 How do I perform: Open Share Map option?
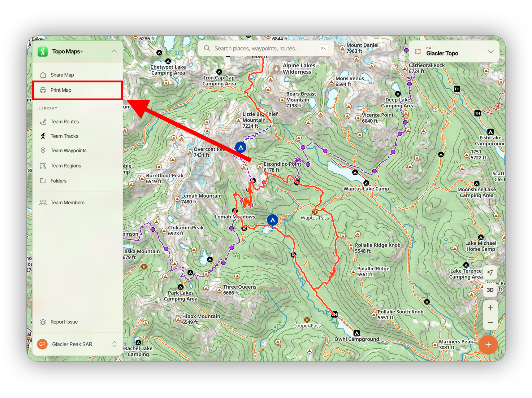[x=77, y=75]
